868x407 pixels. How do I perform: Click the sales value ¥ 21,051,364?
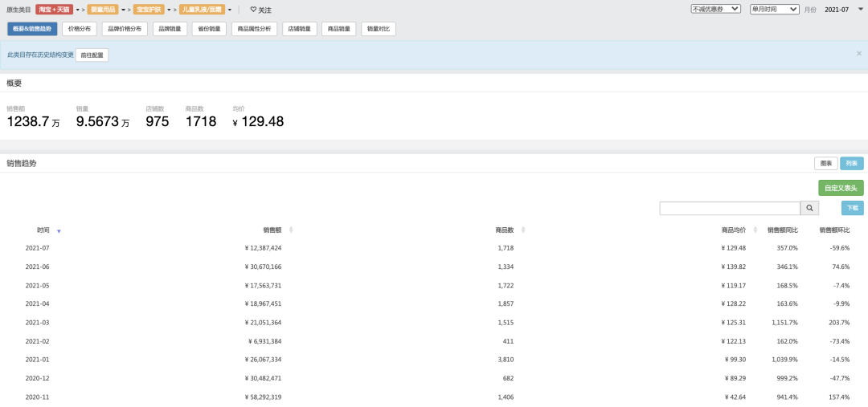(263, 323)
